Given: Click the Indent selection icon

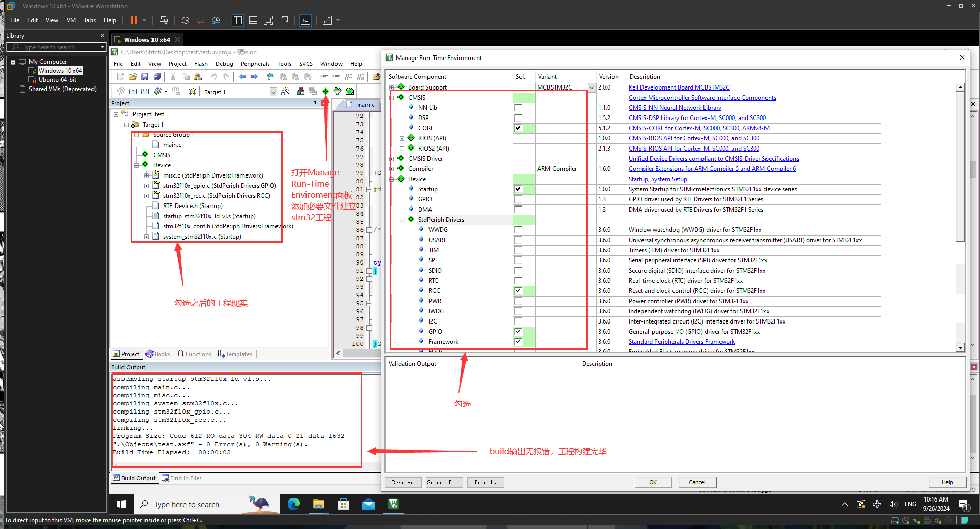Looking at the screenshot, I should coord(324,77).
